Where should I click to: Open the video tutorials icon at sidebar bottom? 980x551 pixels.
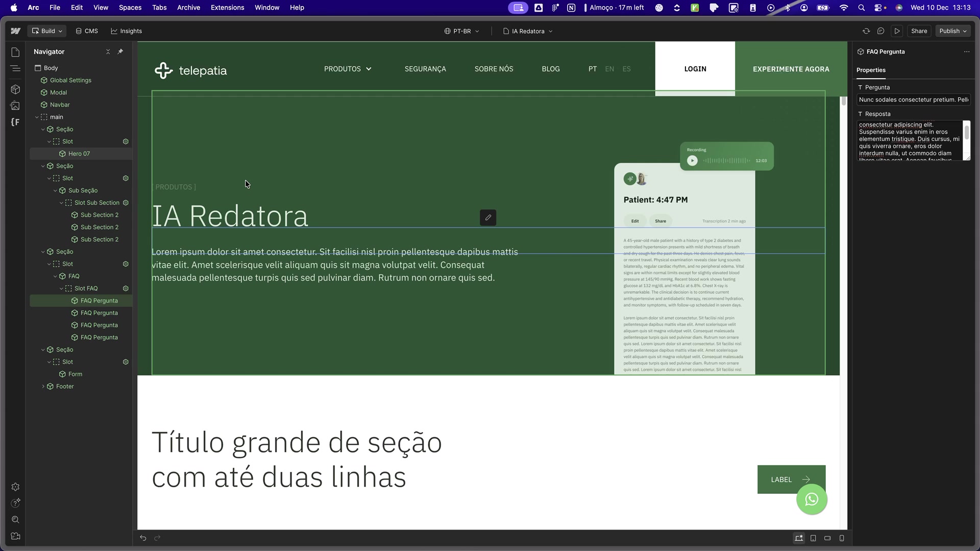pyautogui.click(x=15, y=536)
